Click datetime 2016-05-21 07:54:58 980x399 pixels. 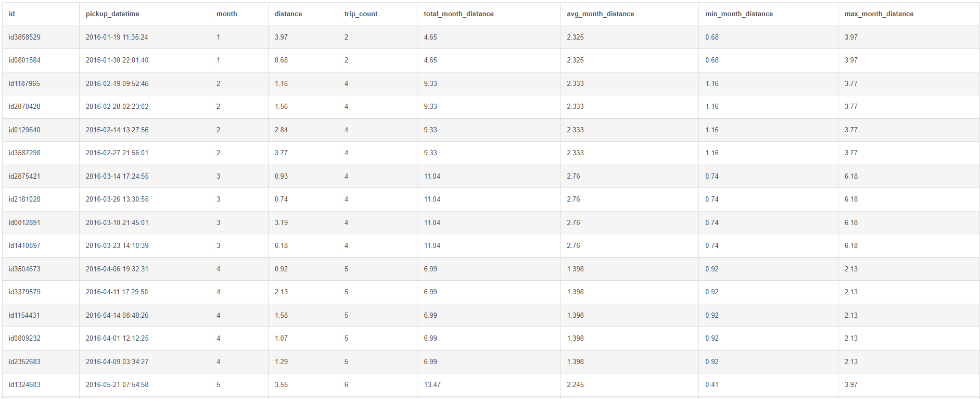coord(117,385)
